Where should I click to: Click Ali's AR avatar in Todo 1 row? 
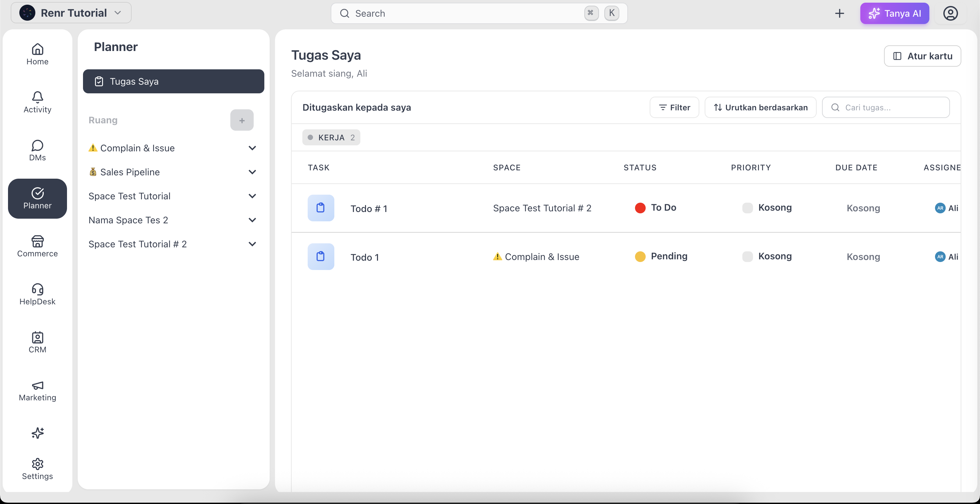point(940,257)
